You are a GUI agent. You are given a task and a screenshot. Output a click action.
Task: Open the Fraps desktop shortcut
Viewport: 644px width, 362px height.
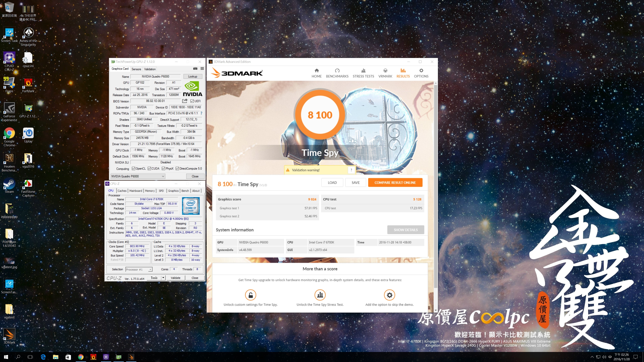click(x=9, y=85)
